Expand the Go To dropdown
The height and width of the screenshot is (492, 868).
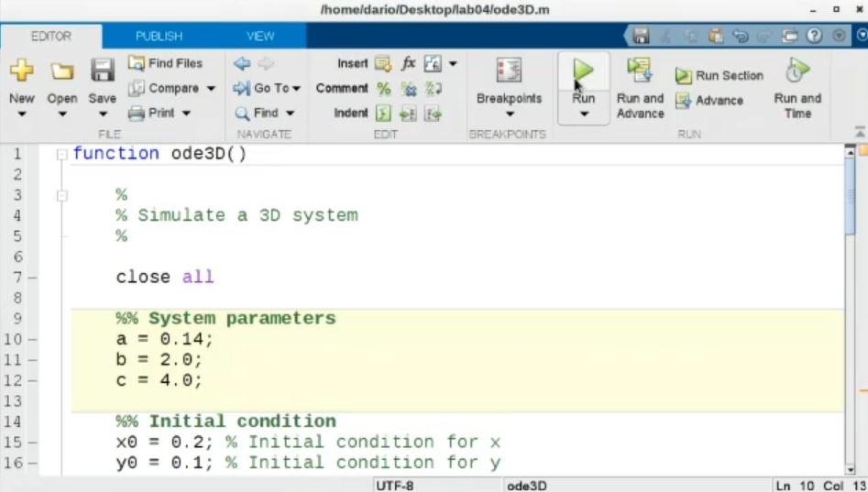click(x=295, y=89)
